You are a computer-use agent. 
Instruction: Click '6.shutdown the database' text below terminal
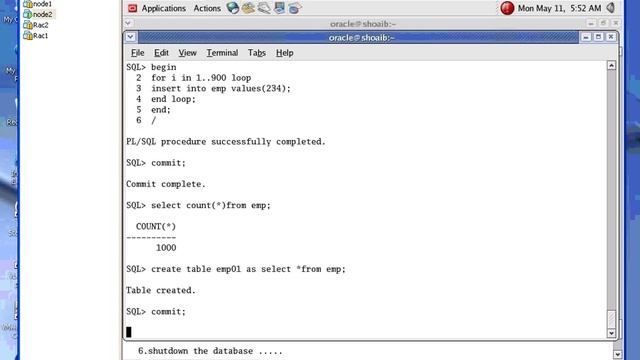[210, 351]
